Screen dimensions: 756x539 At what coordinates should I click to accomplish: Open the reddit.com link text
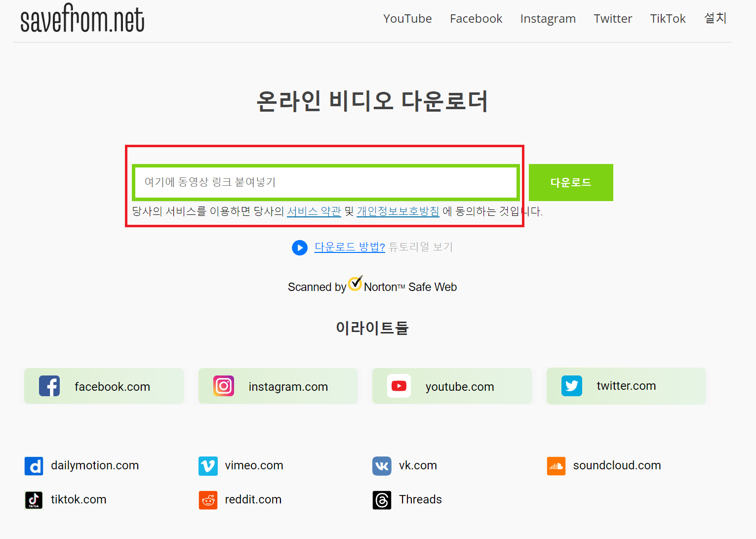point(253,499)
